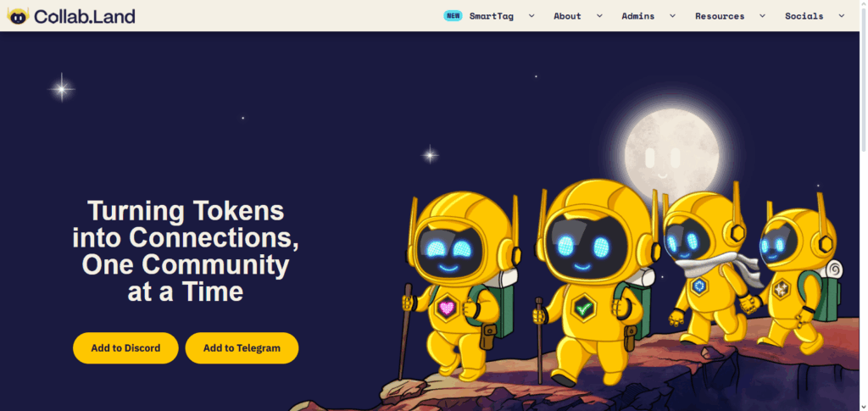Open the Socials menu item

click(x=804, y=16)
